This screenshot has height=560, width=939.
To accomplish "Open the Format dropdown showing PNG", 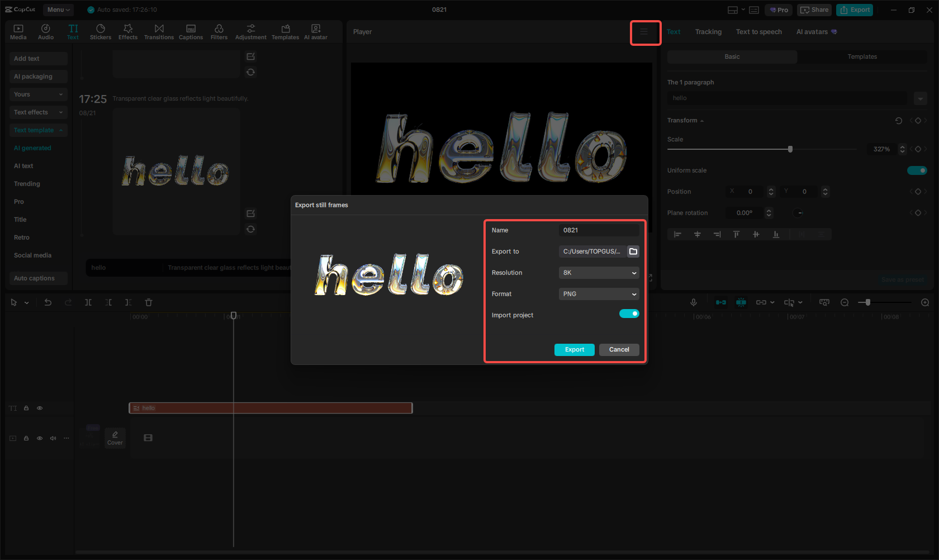I will pos(599,294).
